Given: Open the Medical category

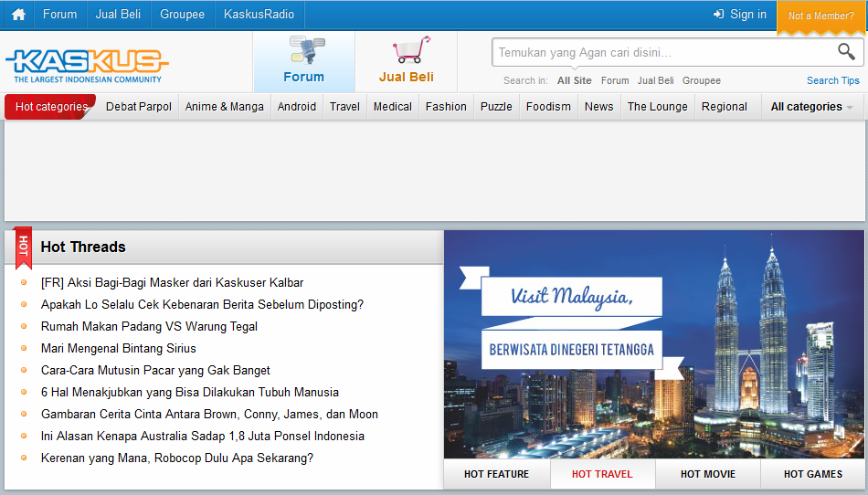Looking at the screenshot, I should point(393,107).
